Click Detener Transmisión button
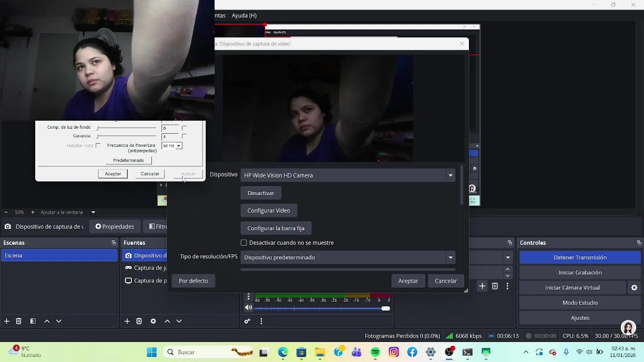Screen dimensions: 644x362 pos(580,257)
